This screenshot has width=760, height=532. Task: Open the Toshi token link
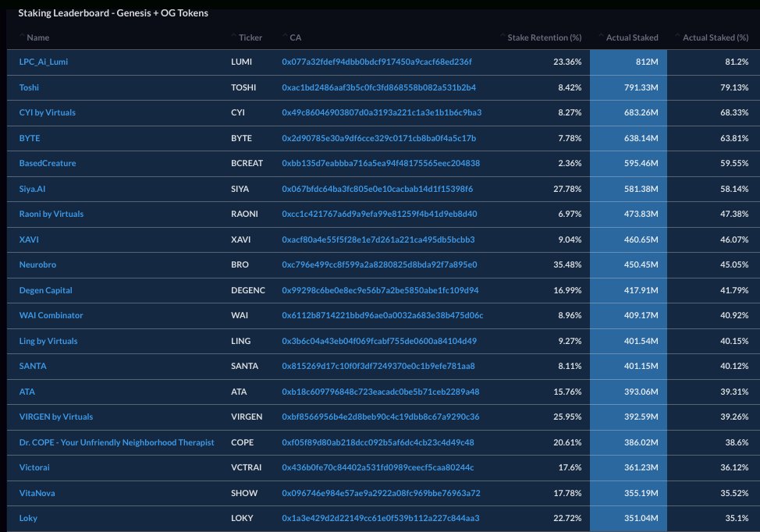(x=29, y=87)
